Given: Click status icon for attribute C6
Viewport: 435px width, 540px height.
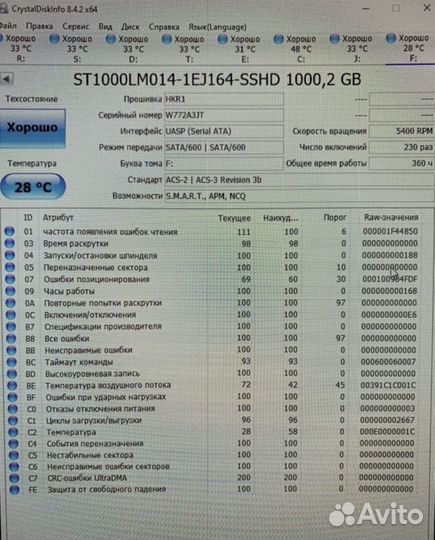Looking at the screenshot, I should point(14,467).
